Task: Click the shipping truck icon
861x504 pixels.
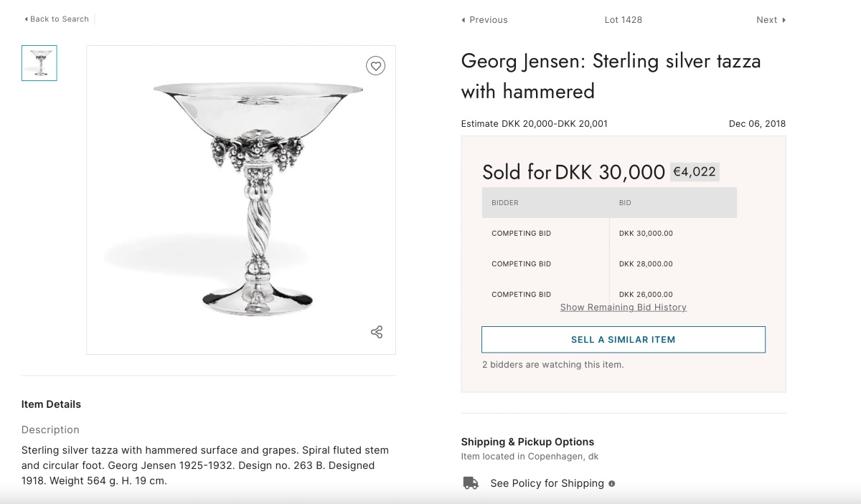Action: pos(470,483)
